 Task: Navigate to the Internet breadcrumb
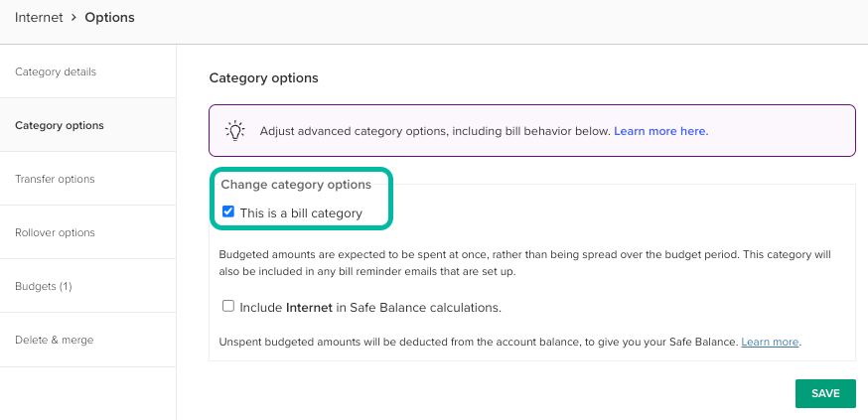point(39,18)
